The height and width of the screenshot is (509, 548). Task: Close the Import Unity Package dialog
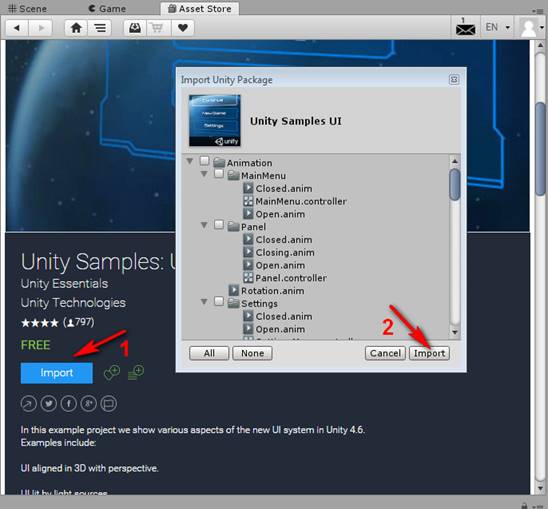pyautogui.click(x=454, y=80)
